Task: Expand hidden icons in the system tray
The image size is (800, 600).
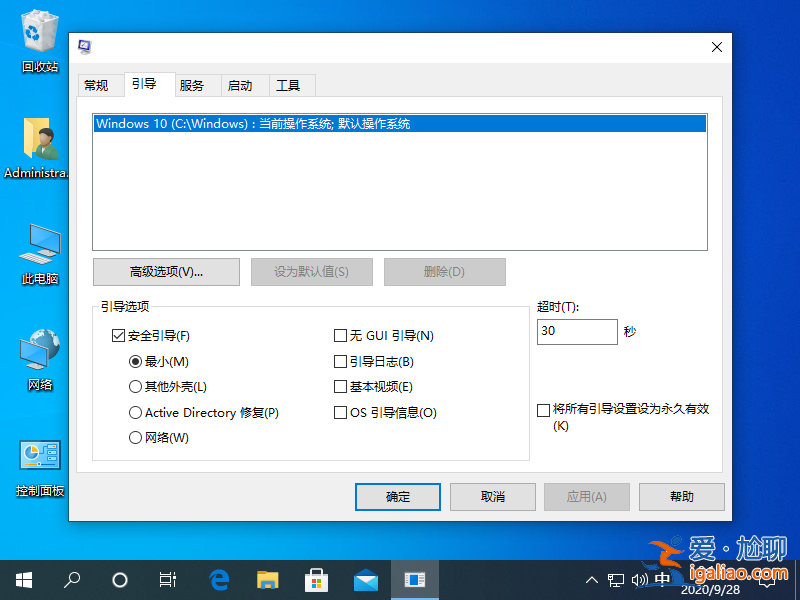Action: pyautogui.click(x=592, y=579)
